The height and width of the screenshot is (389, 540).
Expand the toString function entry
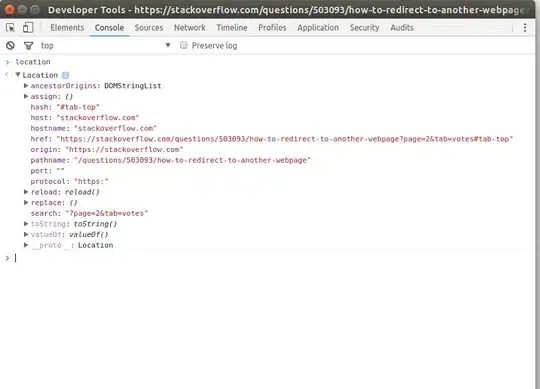(x=26, y=224)
